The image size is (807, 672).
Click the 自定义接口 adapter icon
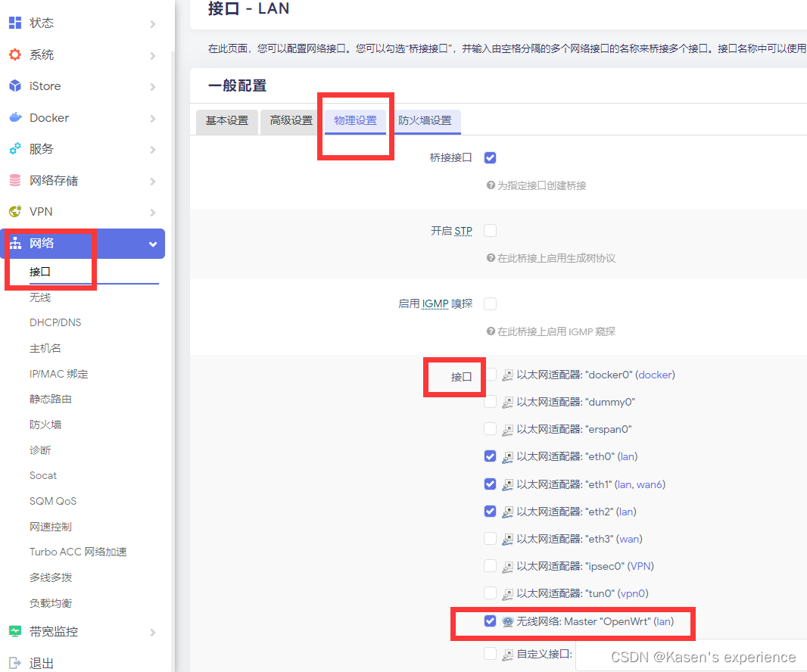(x=507, y=655)
